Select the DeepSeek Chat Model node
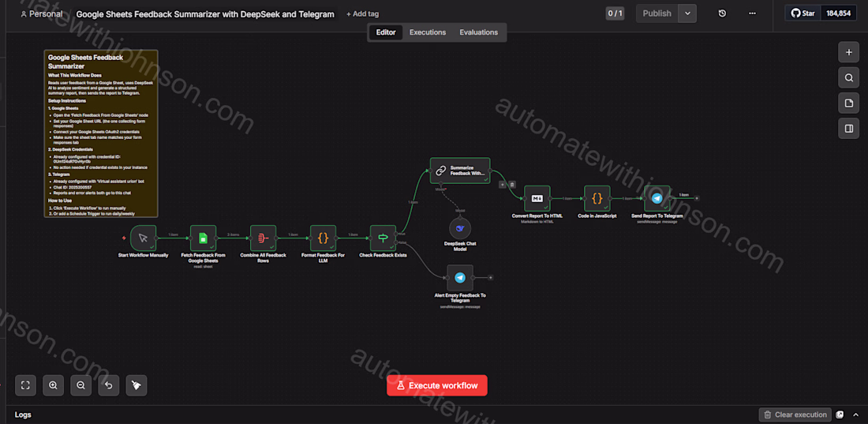This screenshot has height=424, width=868. tap(460, 228)
